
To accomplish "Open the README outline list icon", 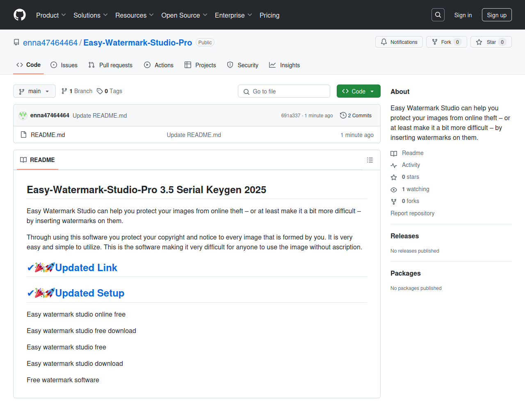I will (370, 160).
